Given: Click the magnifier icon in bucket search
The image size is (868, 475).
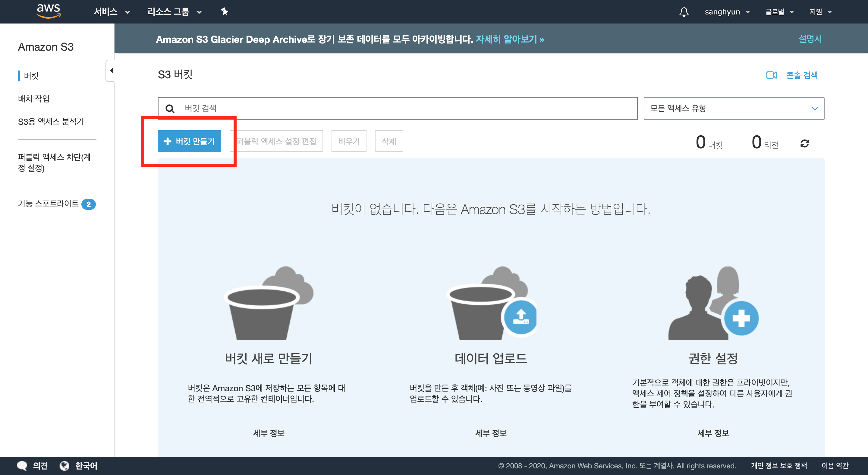Looking at the screenshot, I should [x=170, y=109].
